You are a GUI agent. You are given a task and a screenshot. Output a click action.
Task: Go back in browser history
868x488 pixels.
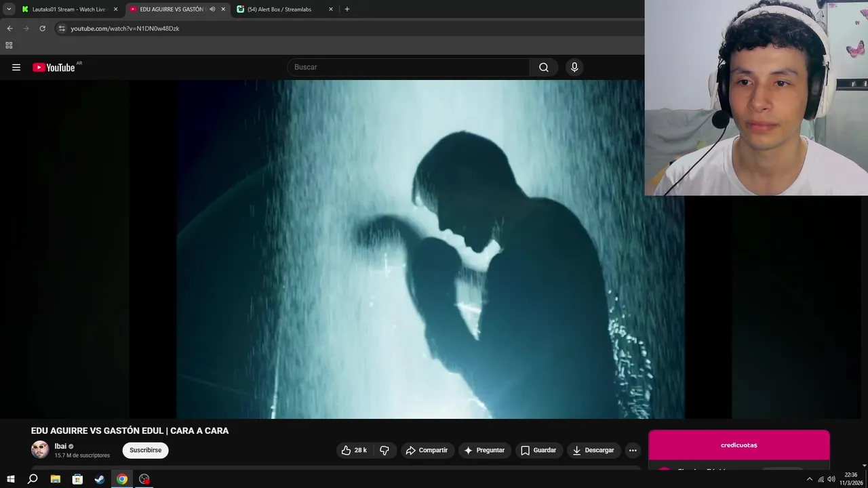pos(9,28)
